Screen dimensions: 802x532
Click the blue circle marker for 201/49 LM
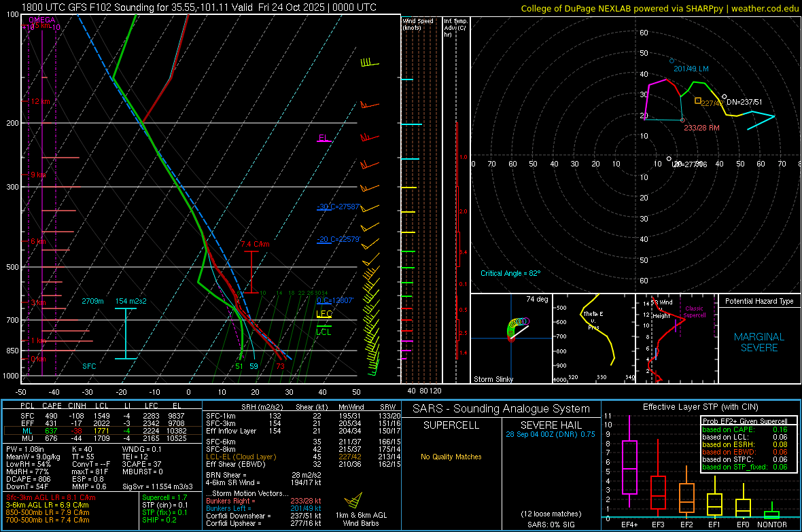pos(672,61)
